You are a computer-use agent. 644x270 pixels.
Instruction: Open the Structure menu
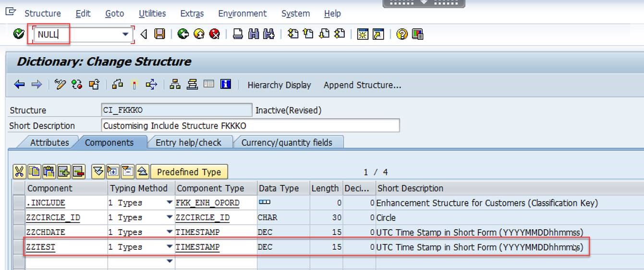pyautogui.click(x=43, y=13)
